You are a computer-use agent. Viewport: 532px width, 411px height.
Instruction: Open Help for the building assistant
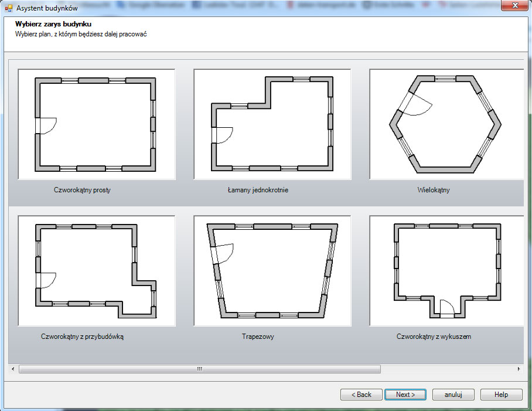[x=501, y=395]
